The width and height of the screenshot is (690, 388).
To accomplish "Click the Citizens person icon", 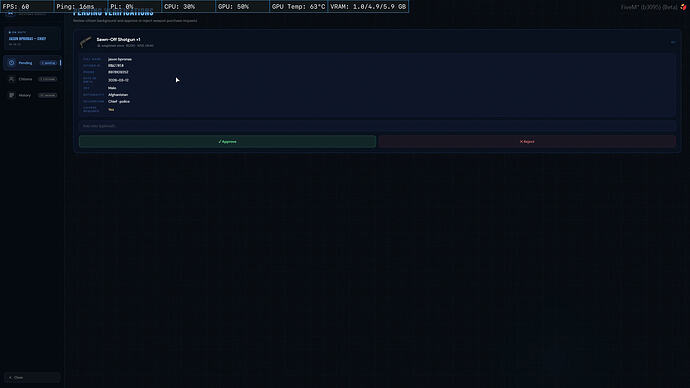I will (x=11, y=79).
